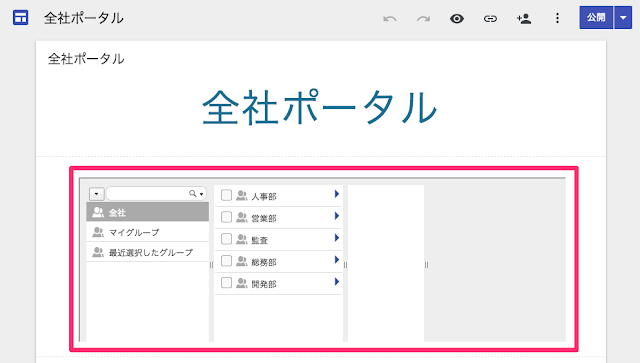Redo the last action
This screenshot has width=640, height=363.
click(x=423, y=18)
